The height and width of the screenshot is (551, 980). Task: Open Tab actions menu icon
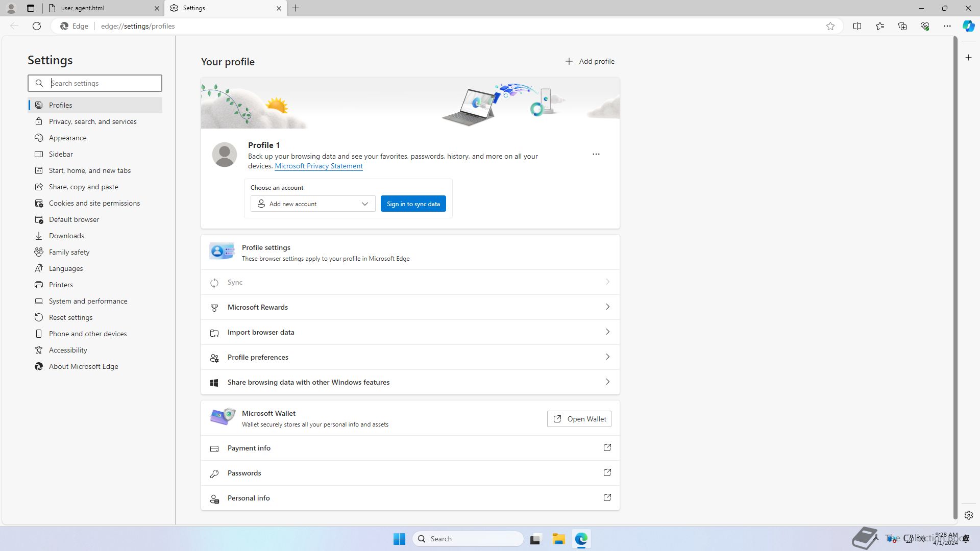point(31,8)
